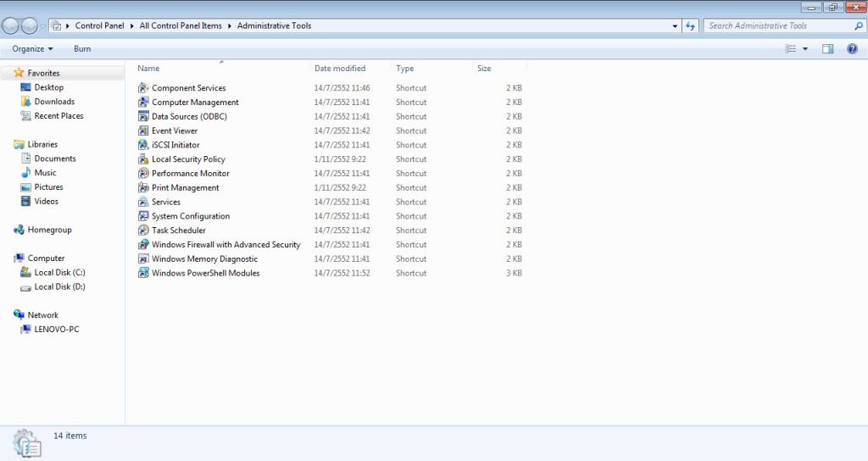Open the Organize dropdown menu
Viewport: 868px width, 461px height.
33,48
